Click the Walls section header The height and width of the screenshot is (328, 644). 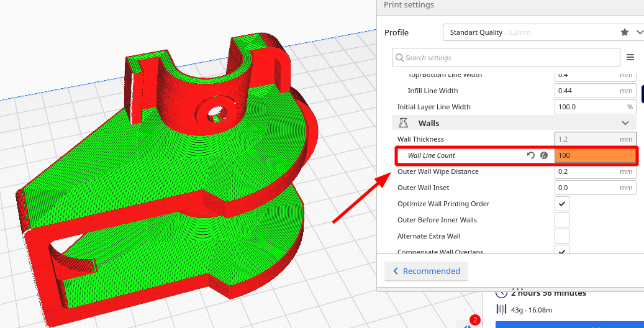(x=515, y=123)
